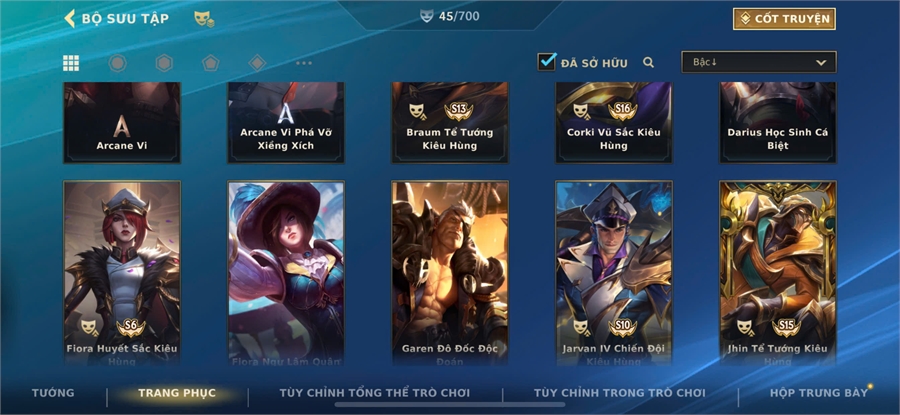Click the golden mask icon beside Bộ Sưu Tập
900x415 pixels.
[204, 19]
